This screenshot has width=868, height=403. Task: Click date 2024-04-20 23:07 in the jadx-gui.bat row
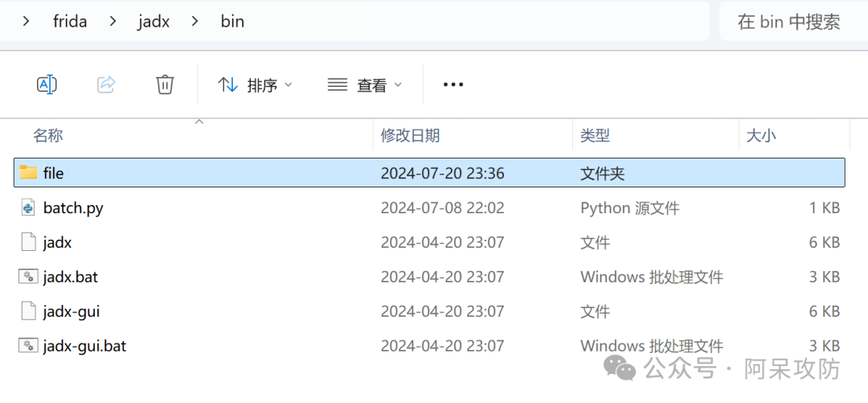pyautogui.click(x=442, y=347)
